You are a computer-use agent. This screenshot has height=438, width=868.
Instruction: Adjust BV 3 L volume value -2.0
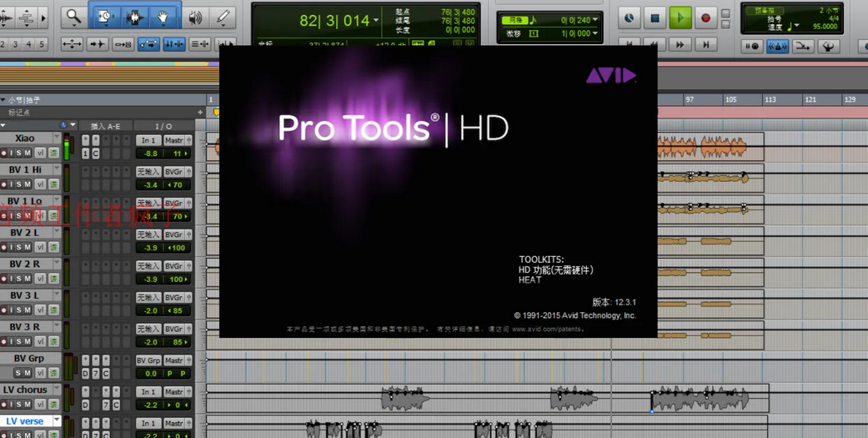point(150,310)
